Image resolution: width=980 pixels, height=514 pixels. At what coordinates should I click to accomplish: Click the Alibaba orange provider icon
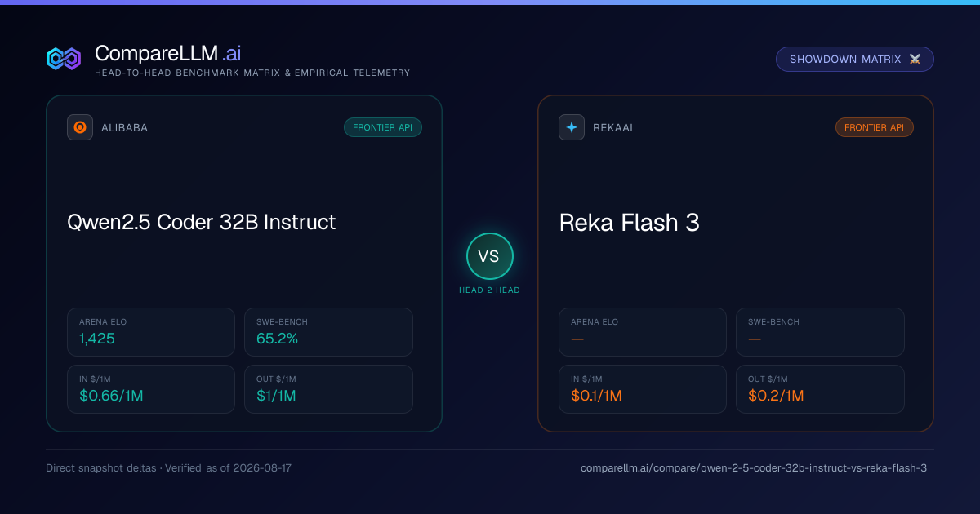click(80, 127)
